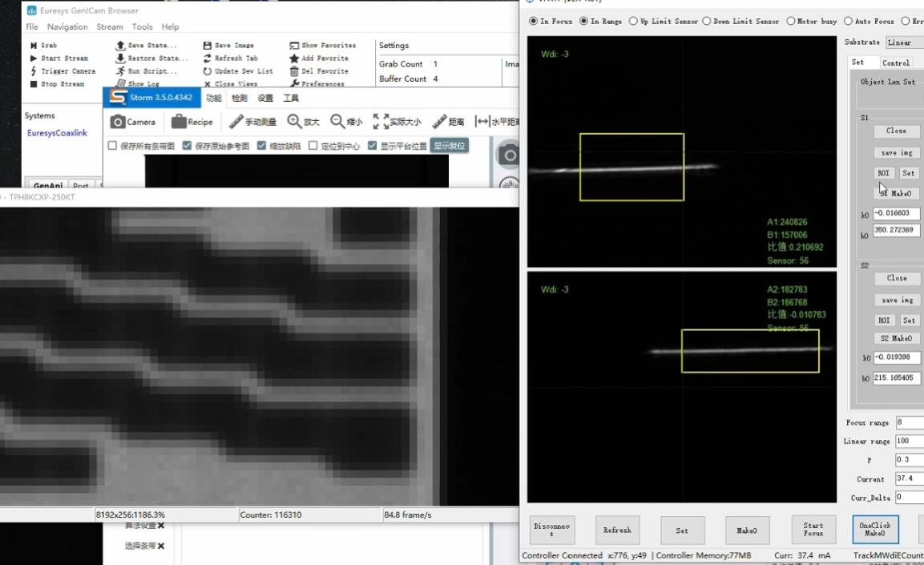
Task: Click the Show Favorites icon
Action: pyautogui.click(x=294, y=46)
